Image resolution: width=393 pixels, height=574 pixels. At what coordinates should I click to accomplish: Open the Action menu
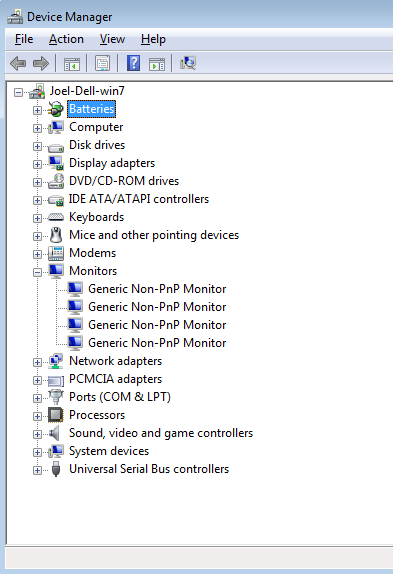click(x=66, y=39)
